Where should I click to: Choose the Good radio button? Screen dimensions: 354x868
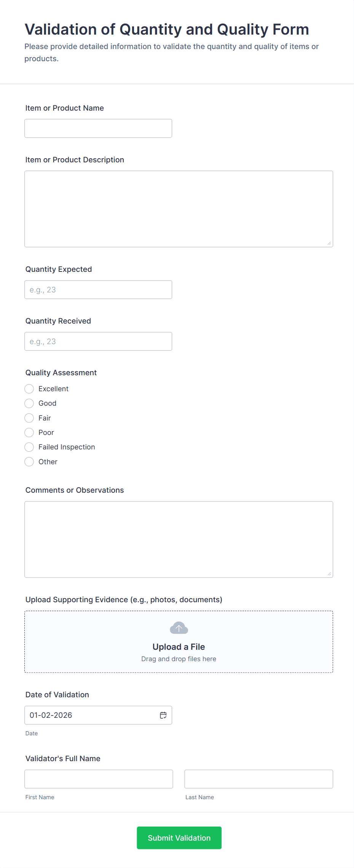(29, 403)
